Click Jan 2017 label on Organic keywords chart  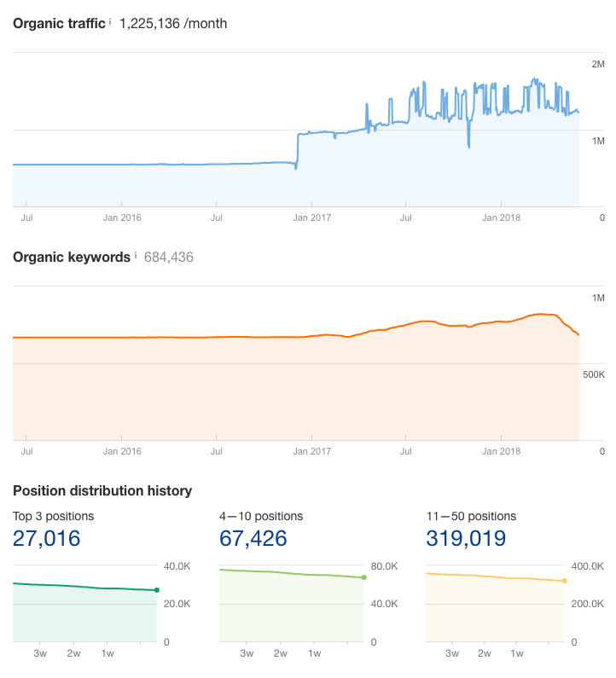(312, 451)
